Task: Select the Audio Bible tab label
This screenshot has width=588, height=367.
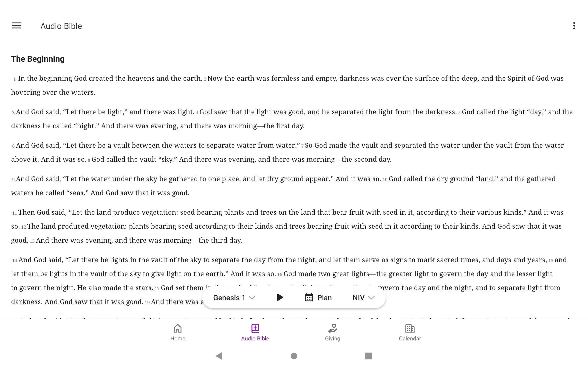Action: (255, 338)
